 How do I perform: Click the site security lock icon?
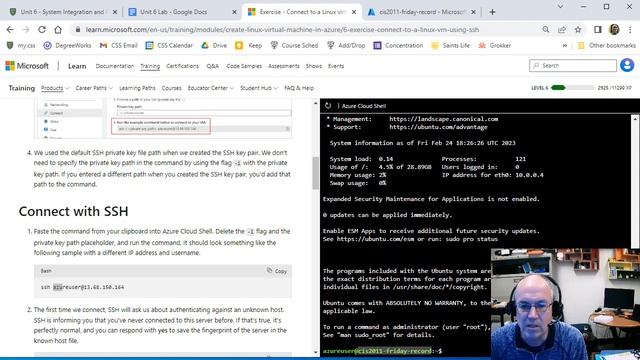click(x=78, y=29)
